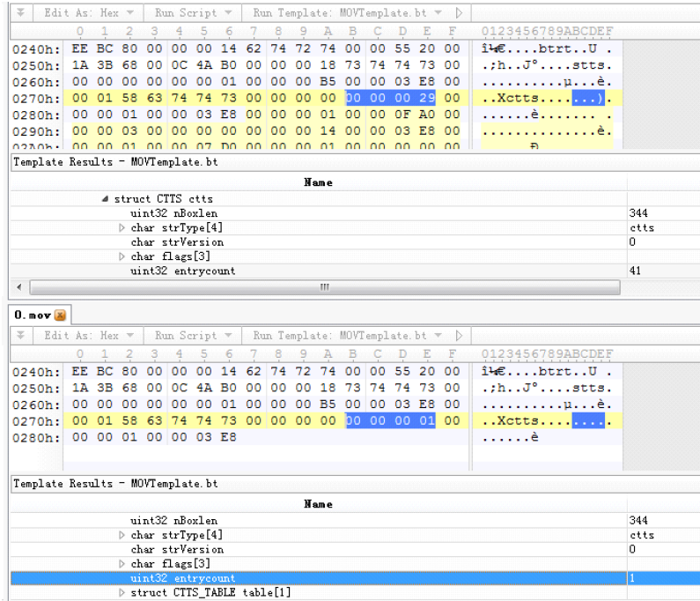Expand char flags[3] in bottom results
Viewport: 700px width, 601px height.
(122, 564)
